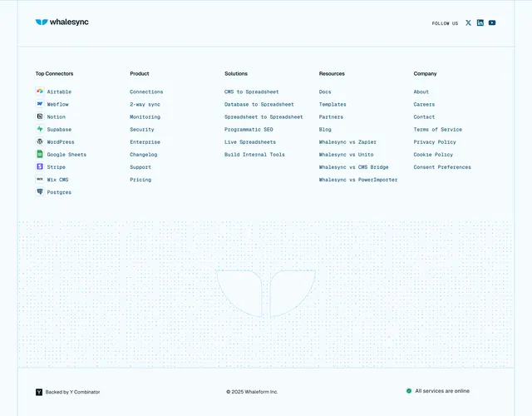Click the Postgres connector icon
532x416 pixels.
tap(40, 192)
